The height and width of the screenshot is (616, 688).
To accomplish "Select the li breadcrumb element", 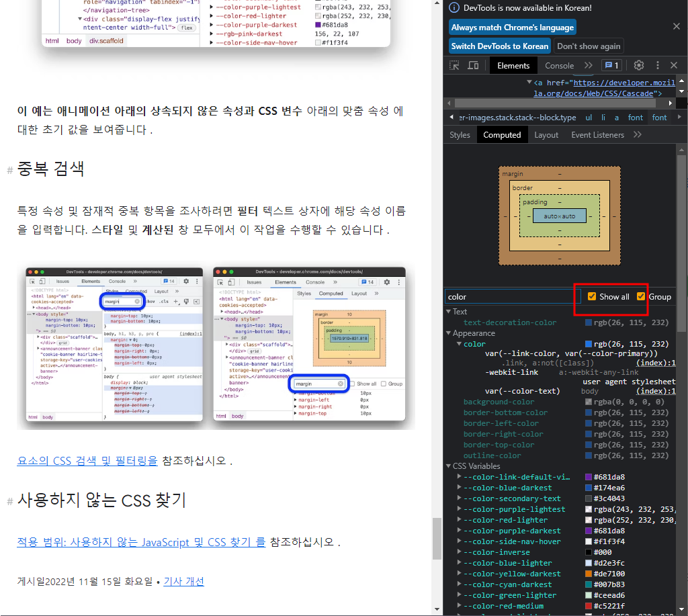I will (603, 118).
